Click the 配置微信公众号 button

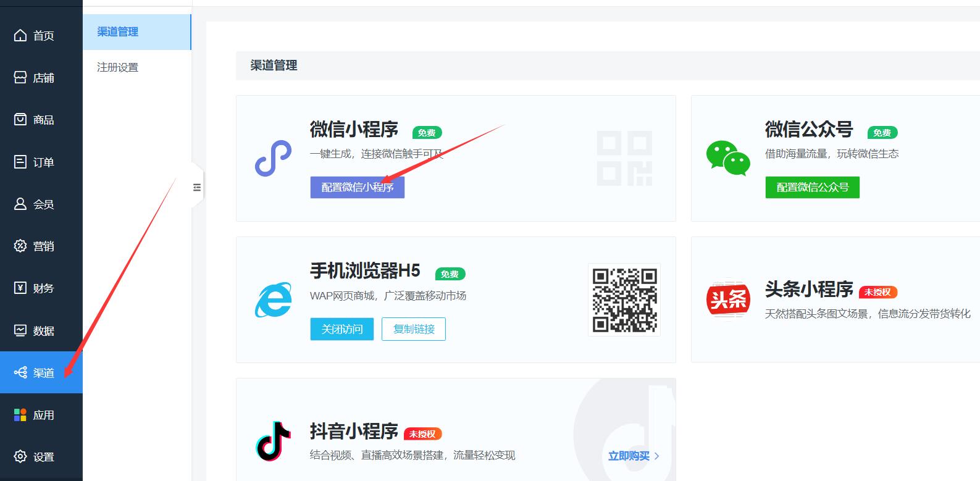pos(813,187)
